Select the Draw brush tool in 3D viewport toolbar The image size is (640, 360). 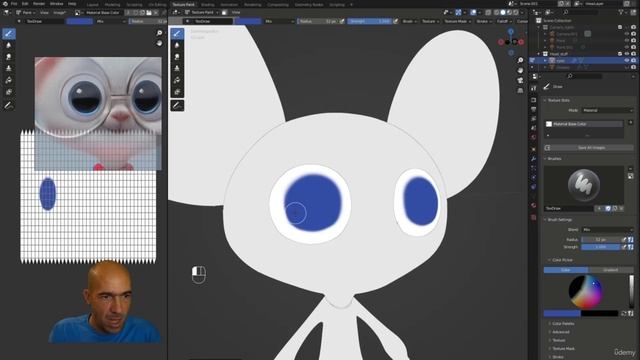pyautogui.click(x=177, y=33)
